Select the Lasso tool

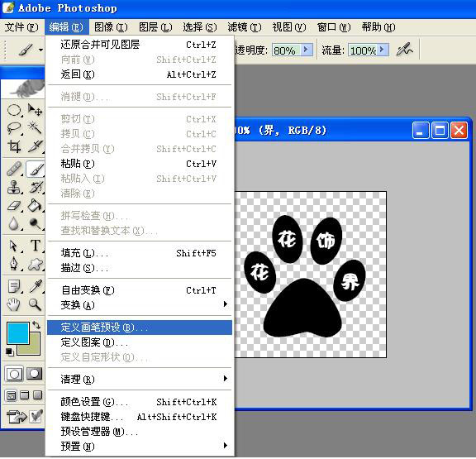coord(14,128)
